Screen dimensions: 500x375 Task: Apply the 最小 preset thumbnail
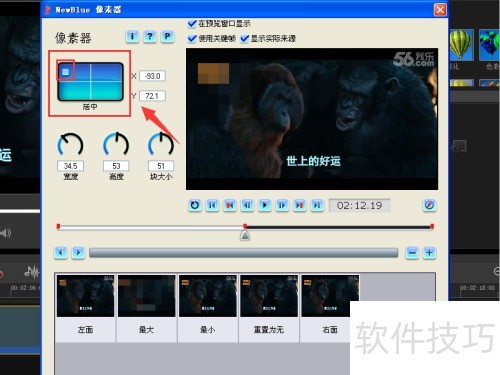click(x=208, y=296)
